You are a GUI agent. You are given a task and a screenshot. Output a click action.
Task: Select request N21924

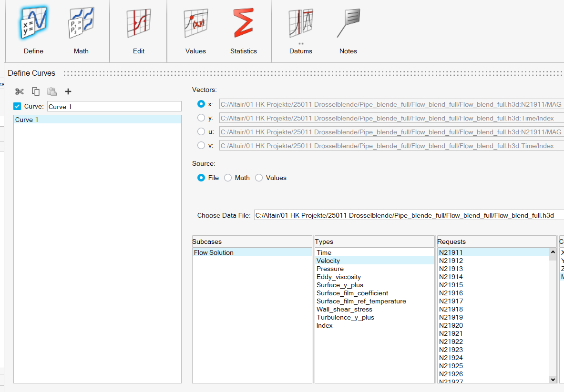coord(493,358)
